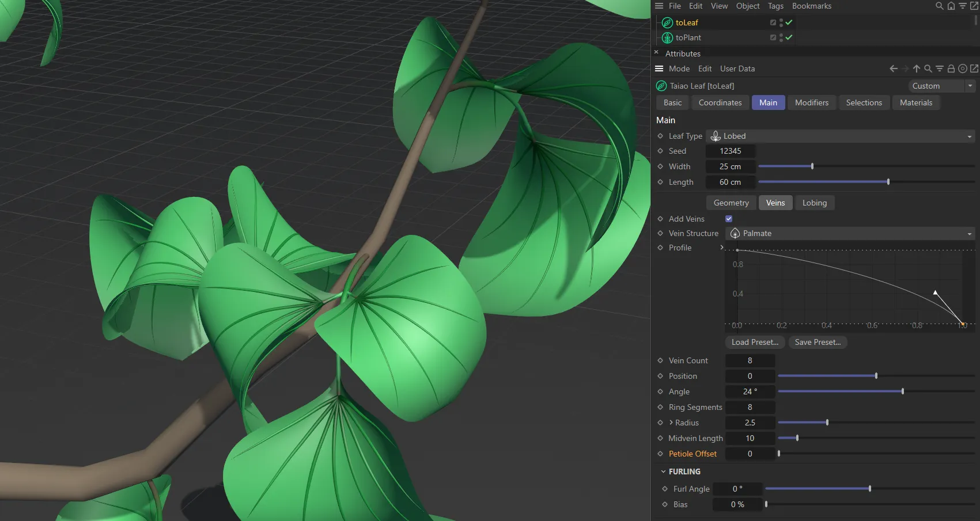This screenshot has height=521, width=980.
Task: Click the back arrow in Attributes panel
Action: click(x=893, y=69)
